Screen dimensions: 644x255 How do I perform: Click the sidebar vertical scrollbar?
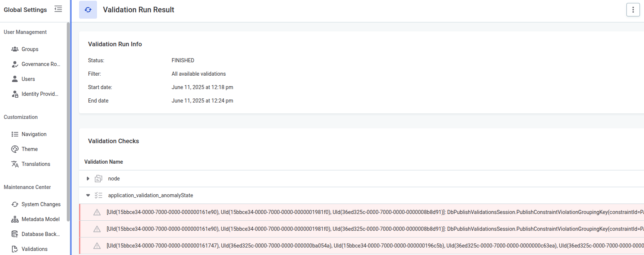coord(68,122)
